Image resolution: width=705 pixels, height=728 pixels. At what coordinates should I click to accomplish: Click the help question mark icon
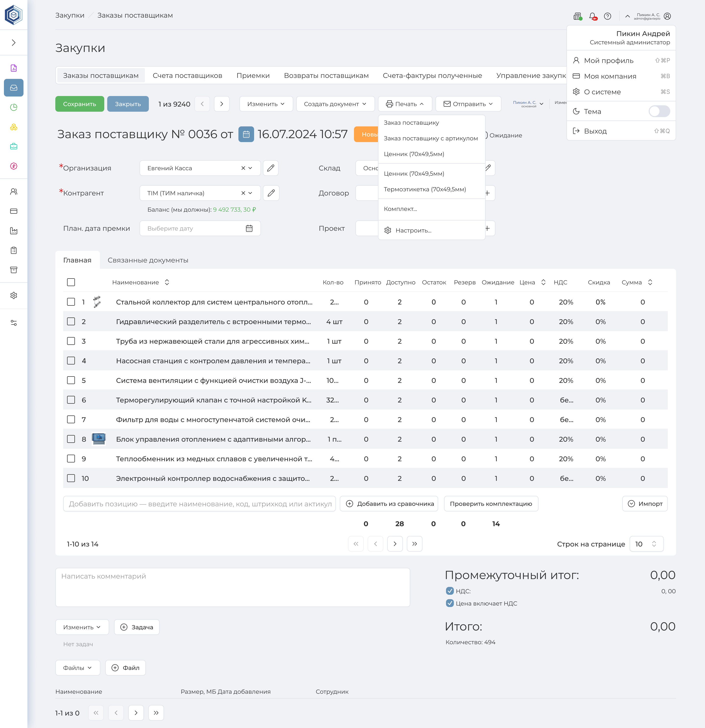pos(608,16)
